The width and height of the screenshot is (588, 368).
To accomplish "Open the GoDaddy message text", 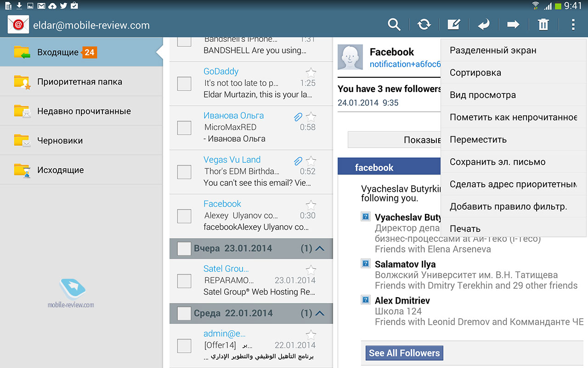I will [x=251, y=84].
